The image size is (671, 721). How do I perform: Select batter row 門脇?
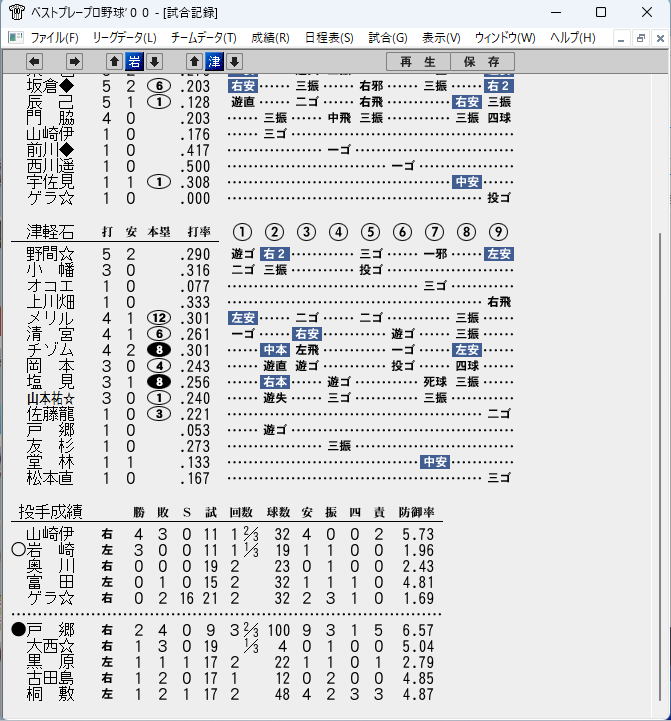pyautogui.click(x=270, y=118)
